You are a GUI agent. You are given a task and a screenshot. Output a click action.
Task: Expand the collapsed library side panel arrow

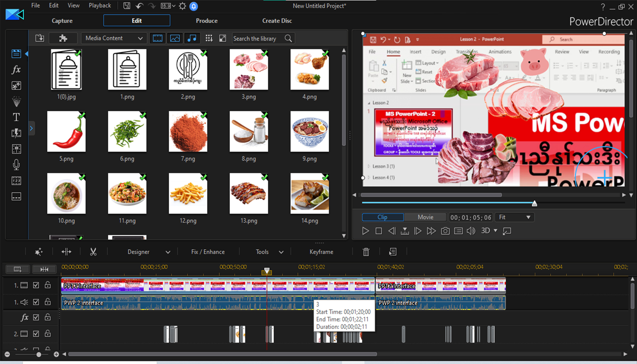[31, 128]
